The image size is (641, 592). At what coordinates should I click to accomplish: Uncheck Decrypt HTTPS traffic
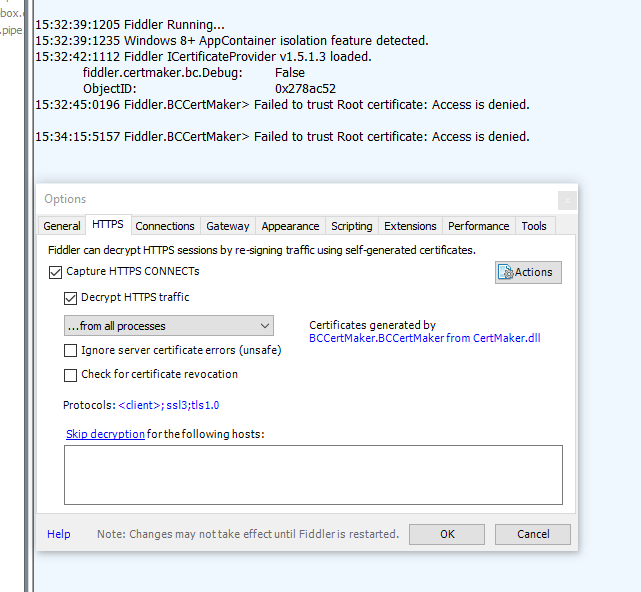coord(70,298)
